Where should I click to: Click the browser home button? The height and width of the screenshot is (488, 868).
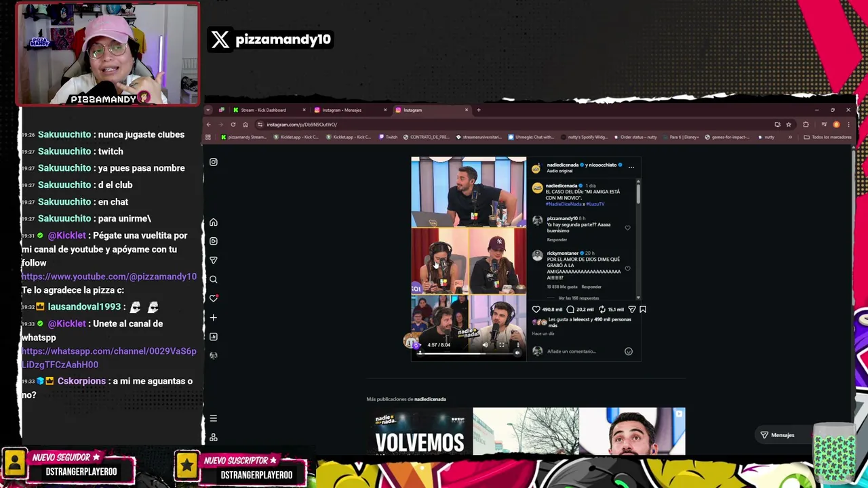245,125
